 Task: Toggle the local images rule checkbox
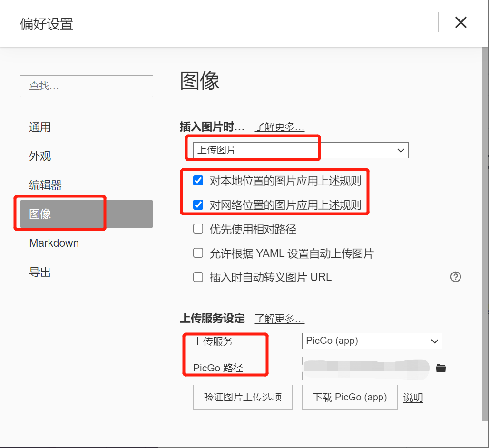point(198,181)
